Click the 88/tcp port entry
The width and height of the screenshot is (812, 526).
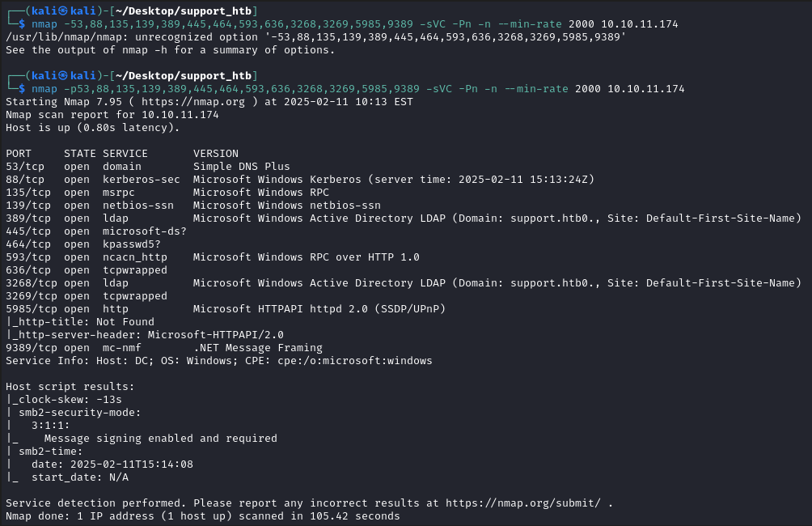pos(25,179)
